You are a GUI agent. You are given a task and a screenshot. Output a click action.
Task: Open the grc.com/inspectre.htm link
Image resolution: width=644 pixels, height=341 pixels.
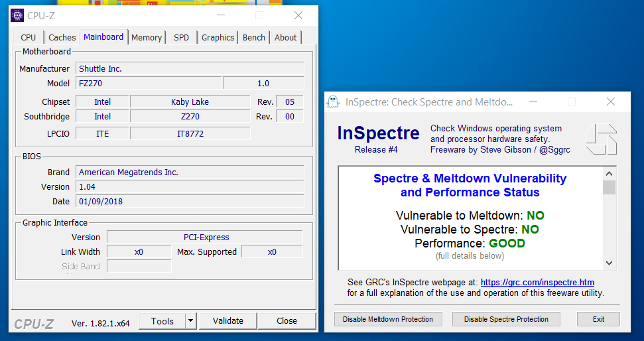[537, 282]
